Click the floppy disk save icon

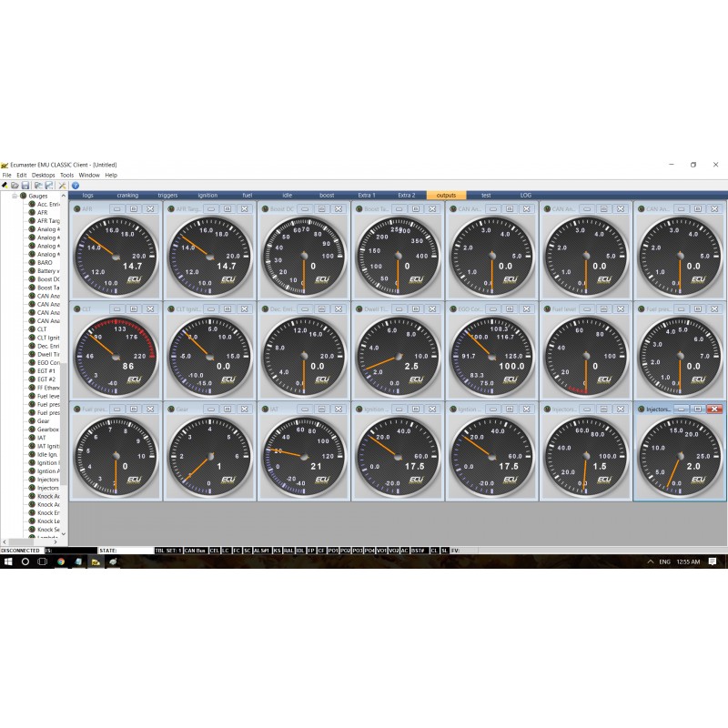(x=25, y=186)
